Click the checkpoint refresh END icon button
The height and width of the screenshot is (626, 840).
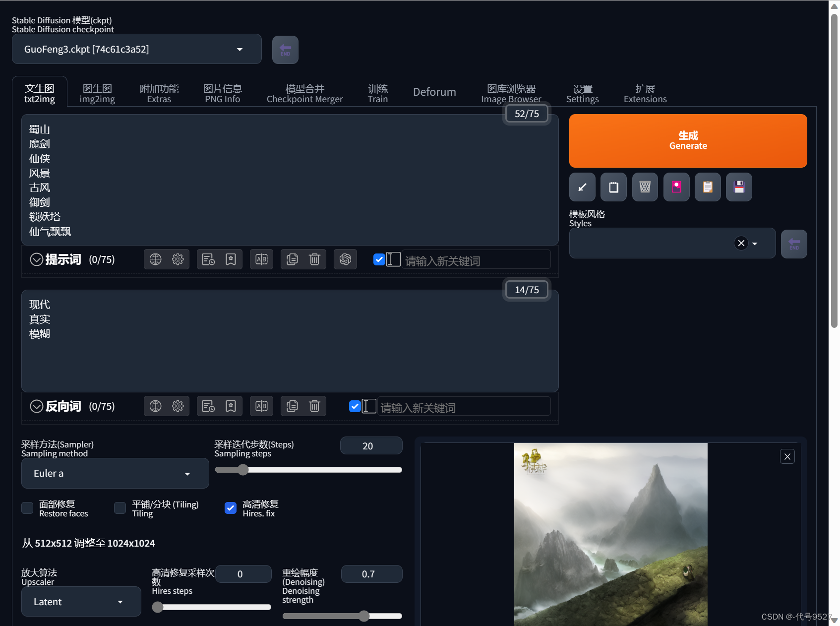[285, 50]
